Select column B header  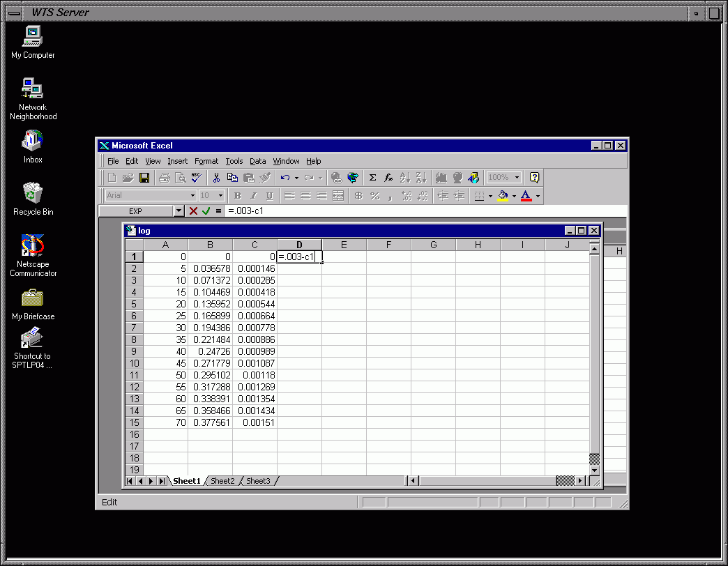coord(210,245)
